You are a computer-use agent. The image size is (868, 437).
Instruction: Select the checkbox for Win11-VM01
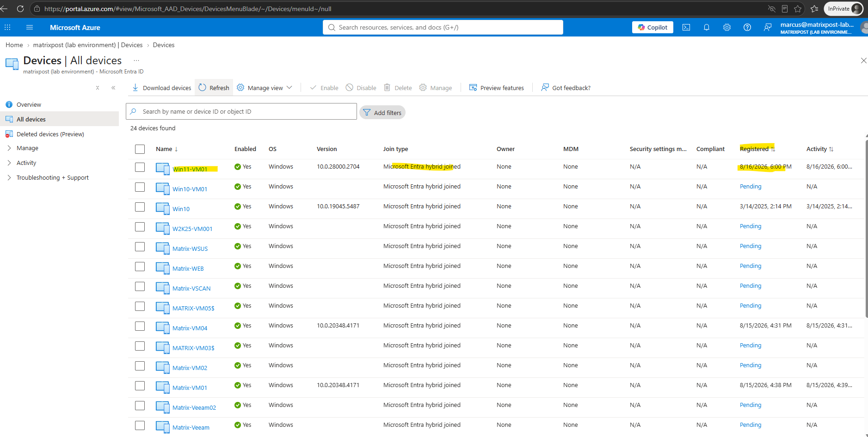tap(140, 167)
